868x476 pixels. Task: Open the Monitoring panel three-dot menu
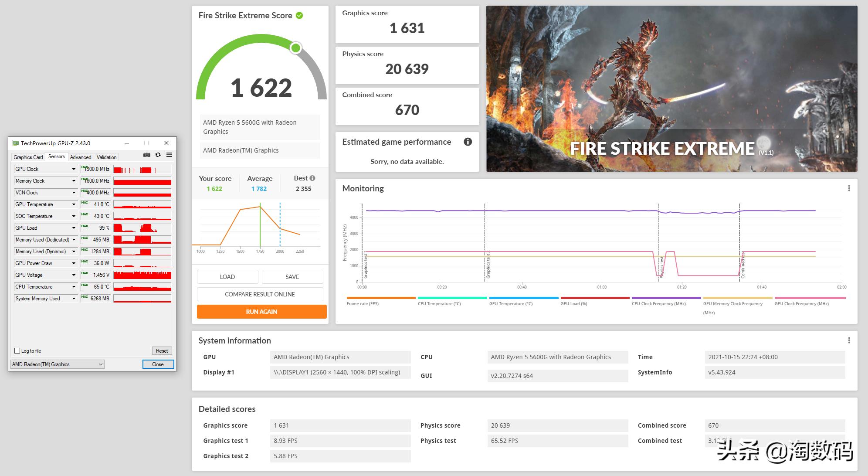(849, 188)
